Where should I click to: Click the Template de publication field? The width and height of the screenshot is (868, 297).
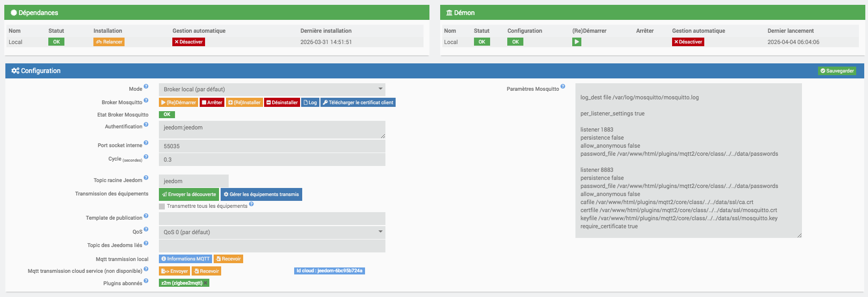(x=272, y=219)
